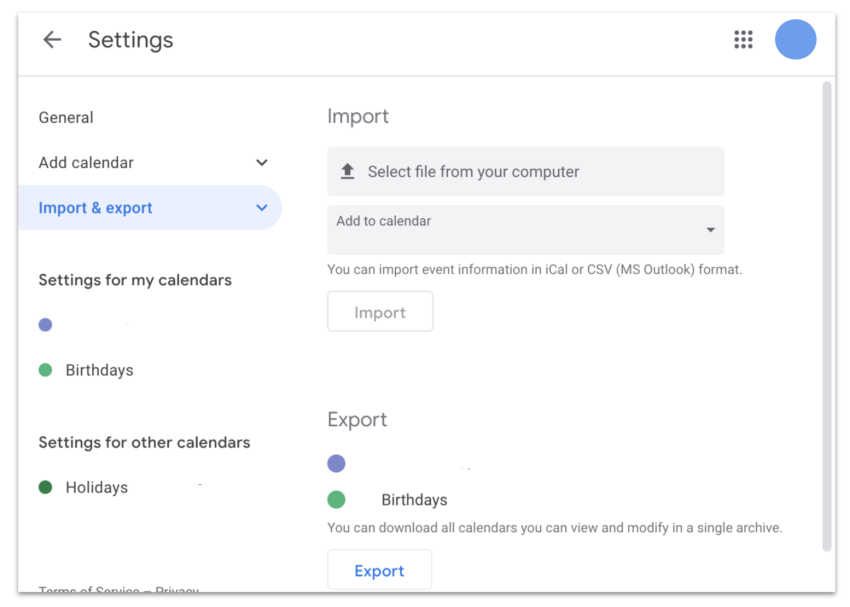
Task: Click the upload arrow icon in Import
Action: click(347, 171)
